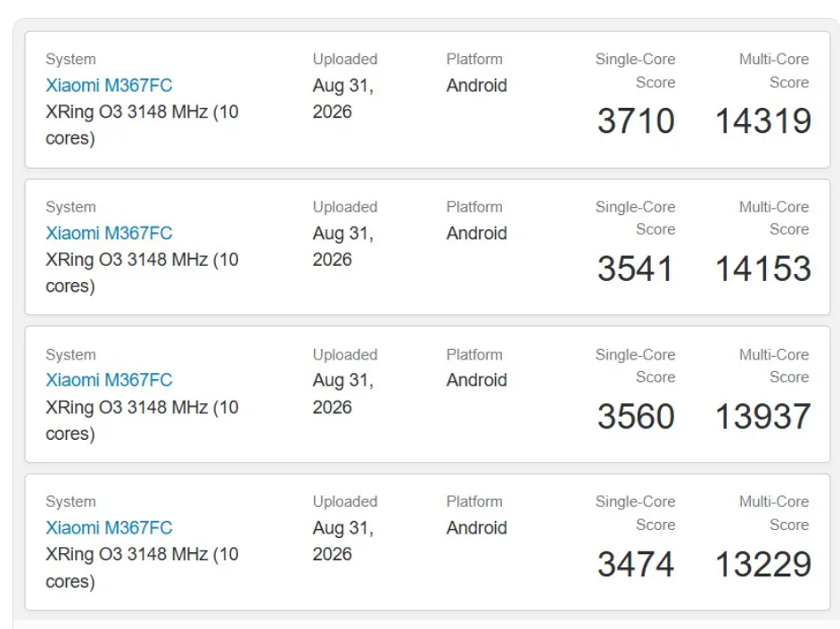Screen dimensions: 840x629
Task: Click the 14319 multi-core score value
Action: 763,121
